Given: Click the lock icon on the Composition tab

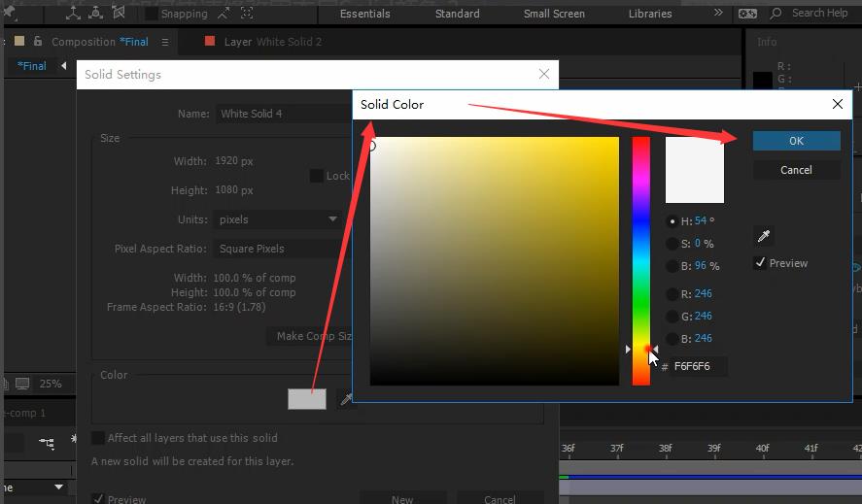Looking at the screenshot, I should (38, 42).
